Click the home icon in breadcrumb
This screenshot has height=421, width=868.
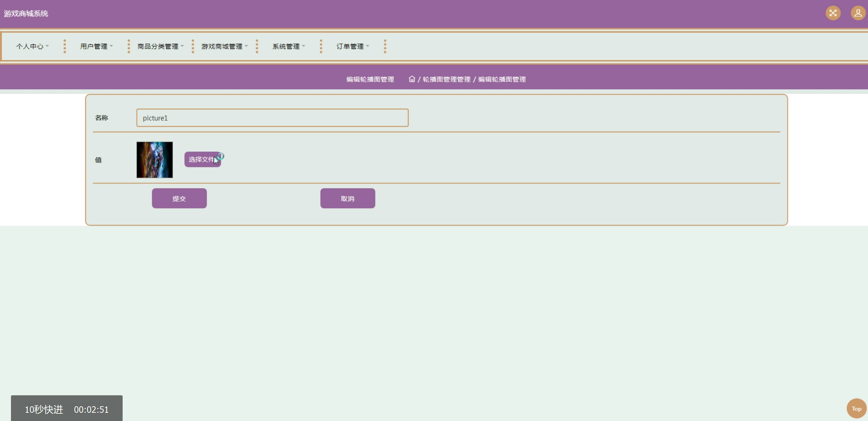(x=412, y=79)
